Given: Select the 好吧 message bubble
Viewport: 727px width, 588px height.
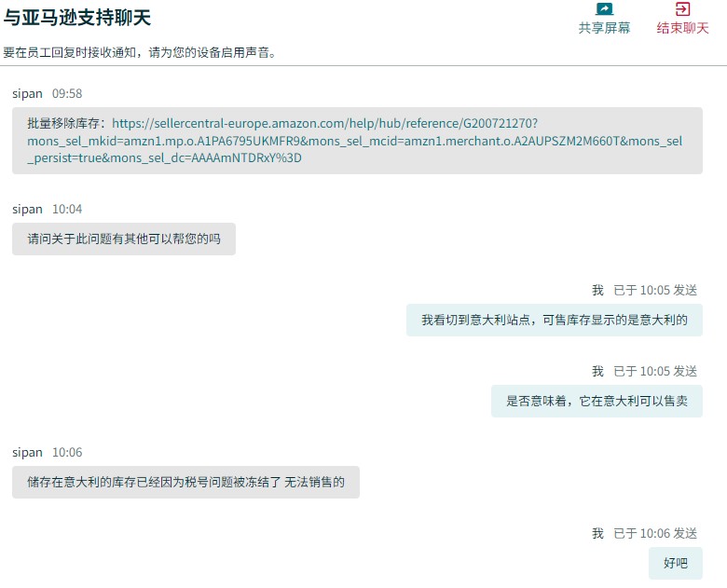Looking at the screenshot, I should click(x=676, y=564).
